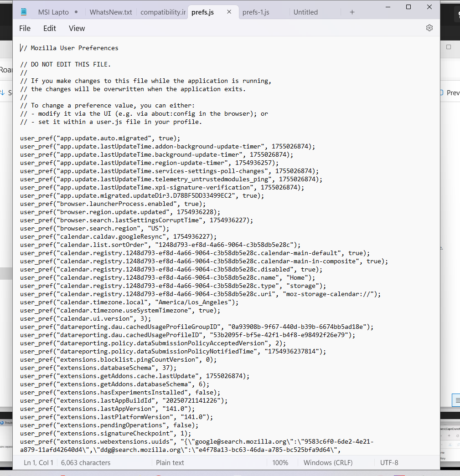Open the File menu
The height and width of the screenshot is (476, 460).
click(x=25, y=28)
